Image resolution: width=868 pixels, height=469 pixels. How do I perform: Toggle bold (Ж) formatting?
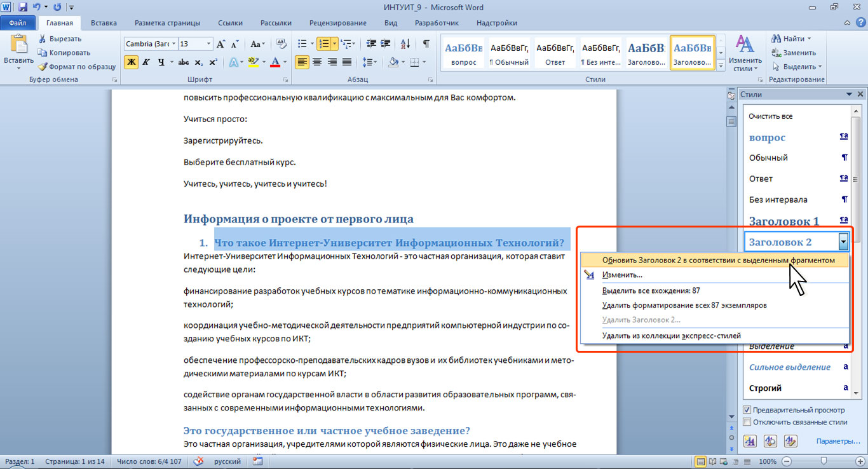pos(131,62)
